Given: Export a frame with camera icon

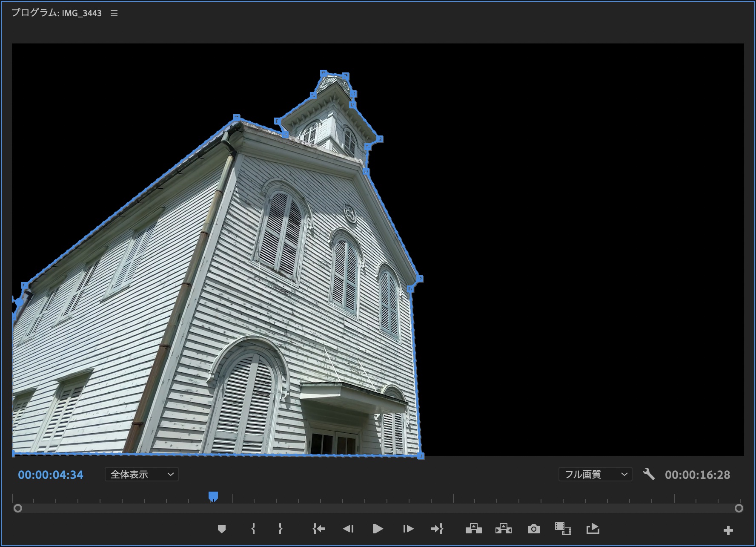Looking at the screenshot, I should tap(533, 529).
